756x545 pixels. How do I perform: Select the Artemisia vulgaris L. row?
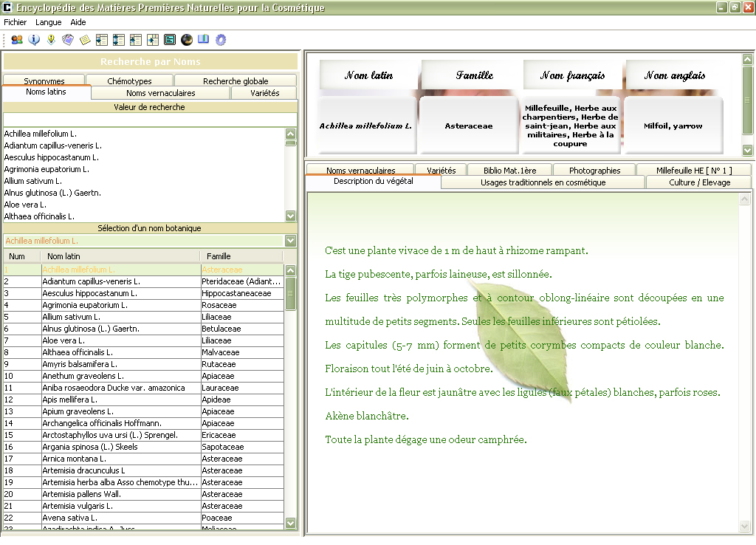[143, 506]
